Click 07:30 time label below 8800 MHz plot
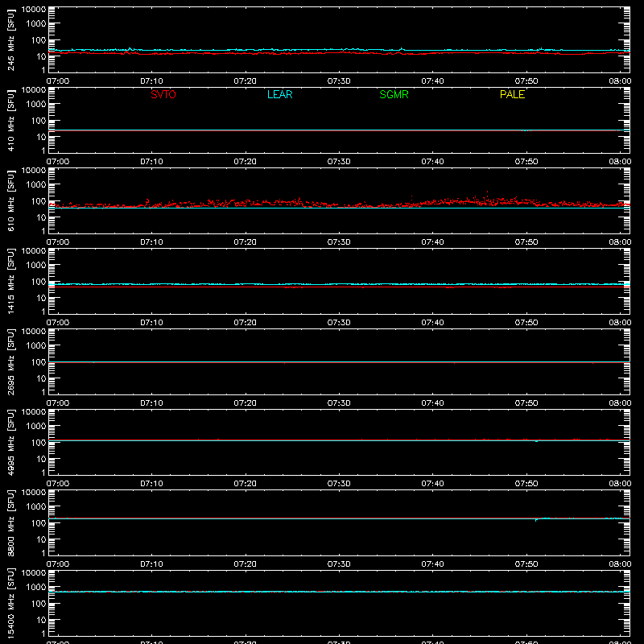Image resolution: width=644 pixels, height=644 pixels. click(x=339, y=564)
